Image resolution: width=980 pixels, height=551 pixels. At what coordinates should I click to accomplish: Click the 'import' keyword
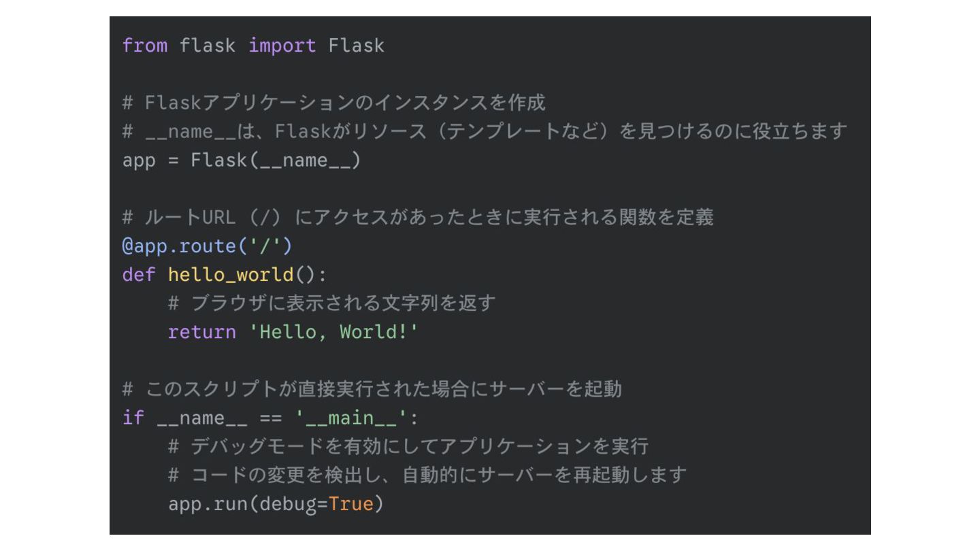point(282,46)
